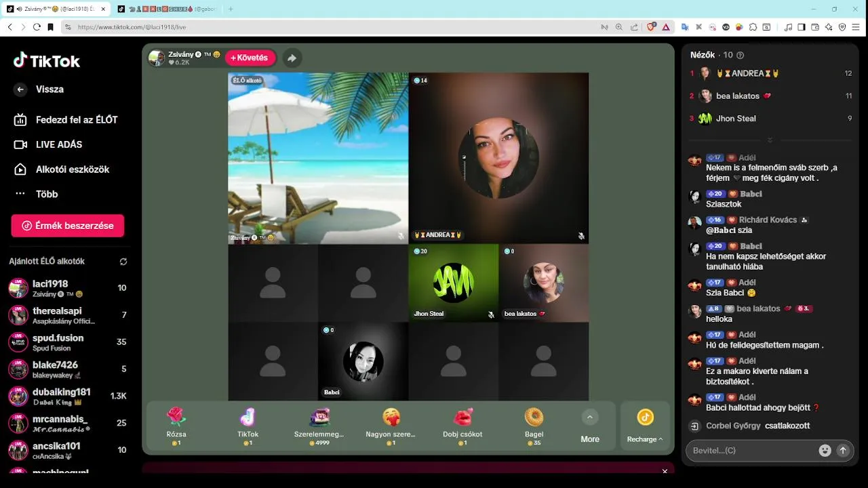Open playlist music note icon
The width and height of the screenshot is (868, 488).
[x=788, y=27]
